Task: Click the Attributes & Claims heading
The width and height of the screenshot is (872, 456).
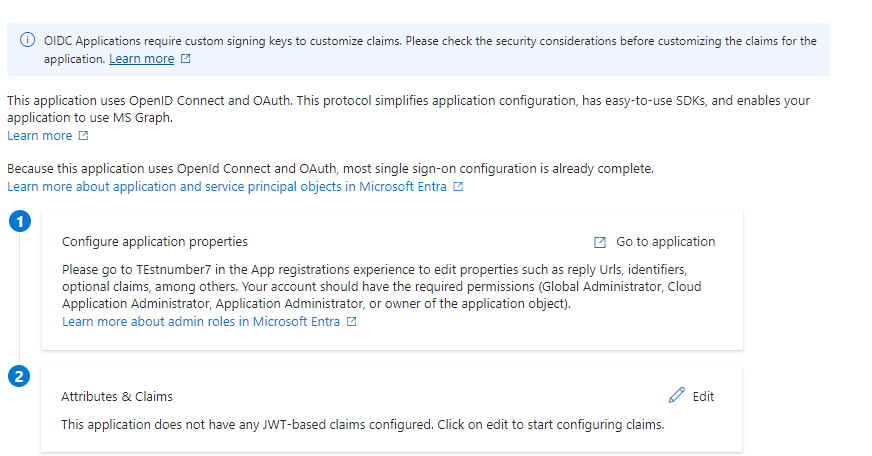Action: click(117, 396)
